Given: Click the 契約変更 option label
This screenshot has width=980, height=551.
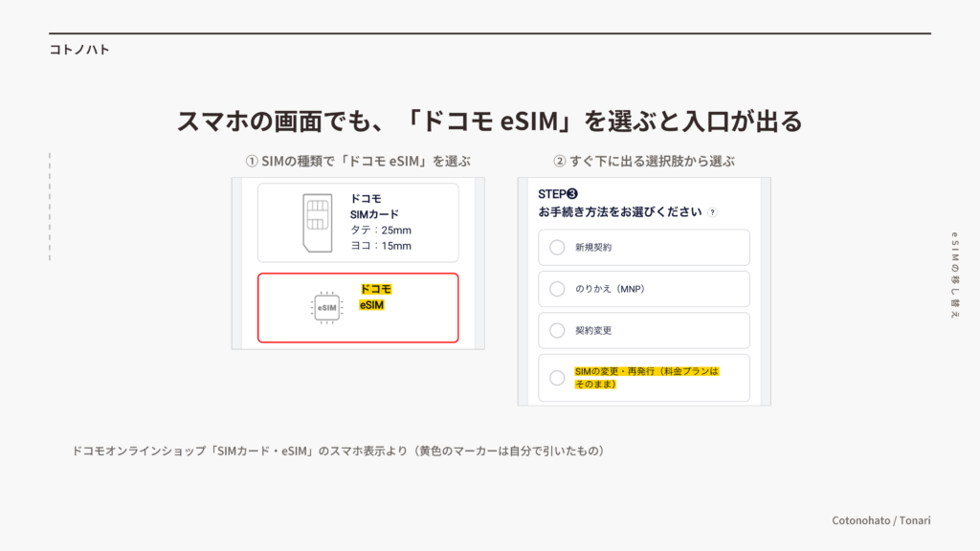Looking at the screenshot, I should coord(593,330).
